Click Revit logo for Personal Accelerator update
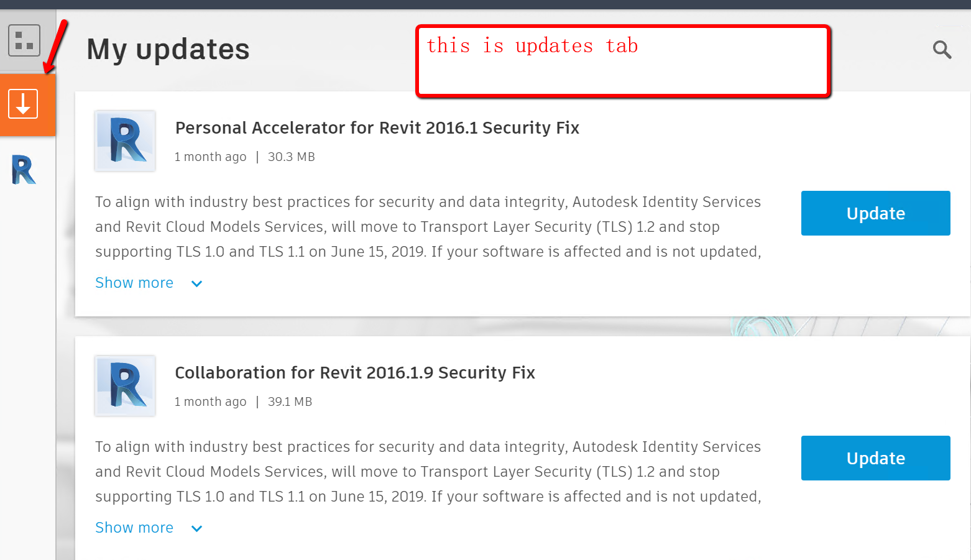 click(125, 141)
